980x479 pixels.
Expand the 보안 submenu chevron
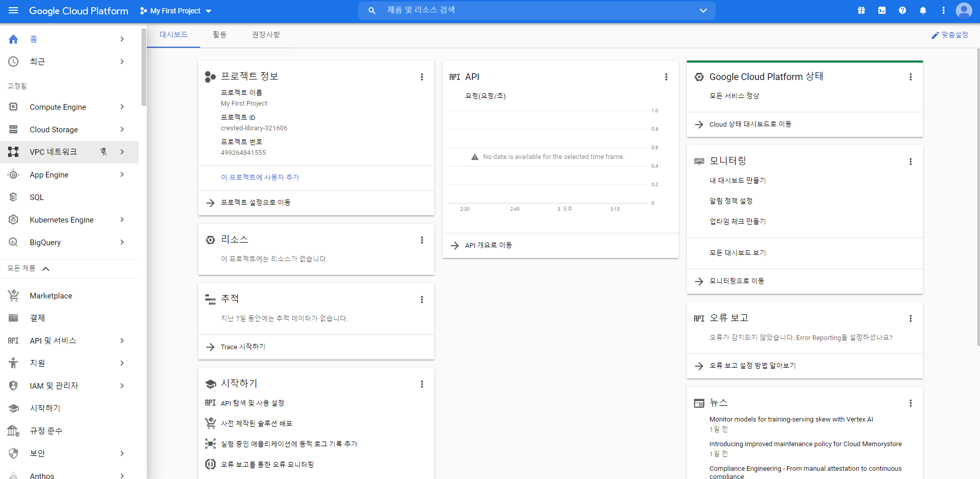[122, 453]
